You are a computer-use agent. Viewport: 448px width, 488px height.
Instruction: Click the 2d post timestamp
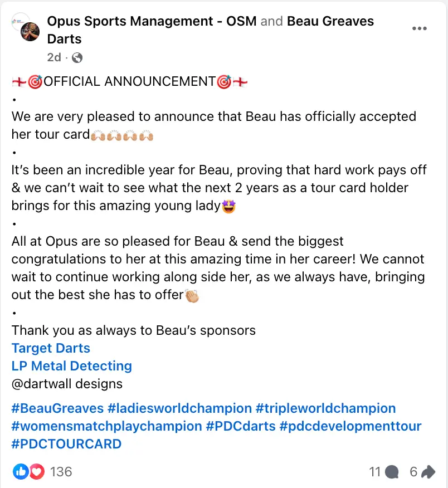[x=54, y=57]
